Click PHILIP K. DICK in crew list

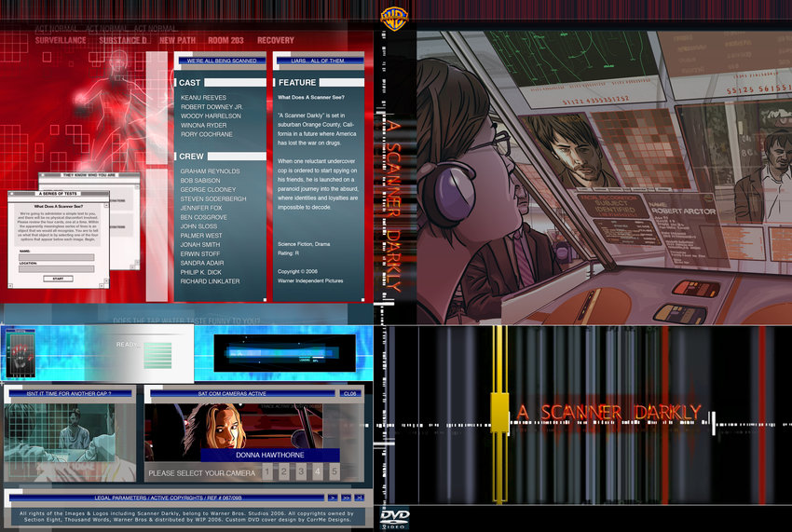(x=201, y=272)
